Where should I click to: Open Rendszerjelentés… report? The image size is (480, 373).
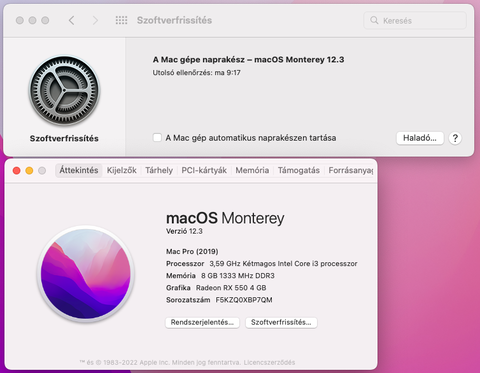[202, 322]
